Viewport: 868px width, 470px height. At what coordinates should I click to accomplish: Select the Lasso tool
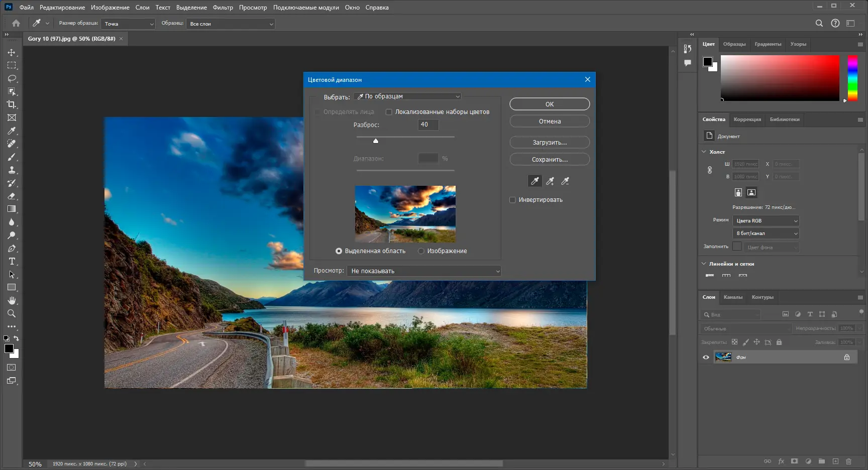[x=12, y=78]
